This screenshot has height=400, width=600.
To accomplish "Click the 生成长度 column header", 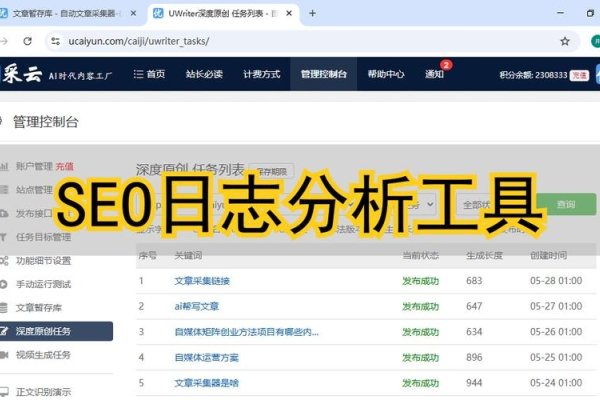I will [x=484, y=255].
